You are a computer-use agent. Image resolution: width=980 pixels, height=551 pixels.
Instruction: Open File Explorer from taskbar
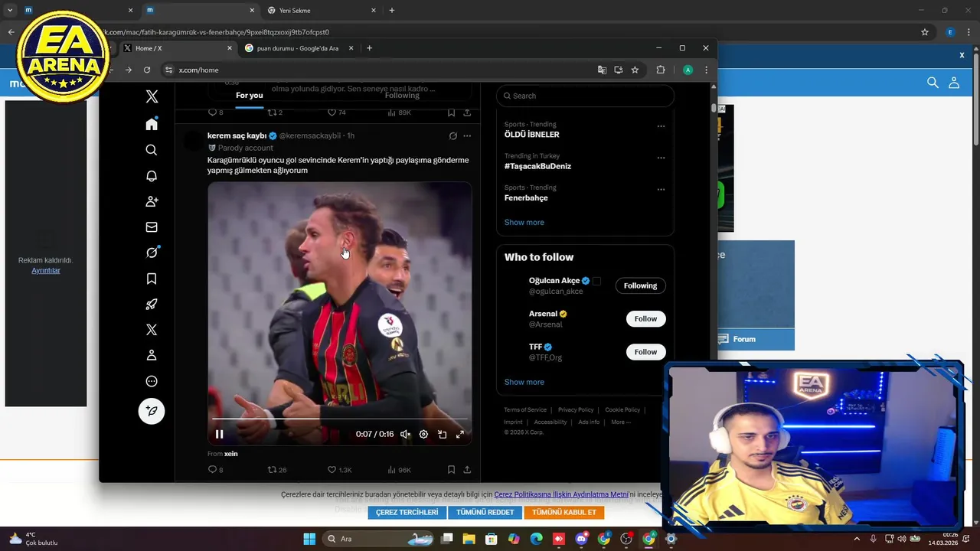[469, 539]
